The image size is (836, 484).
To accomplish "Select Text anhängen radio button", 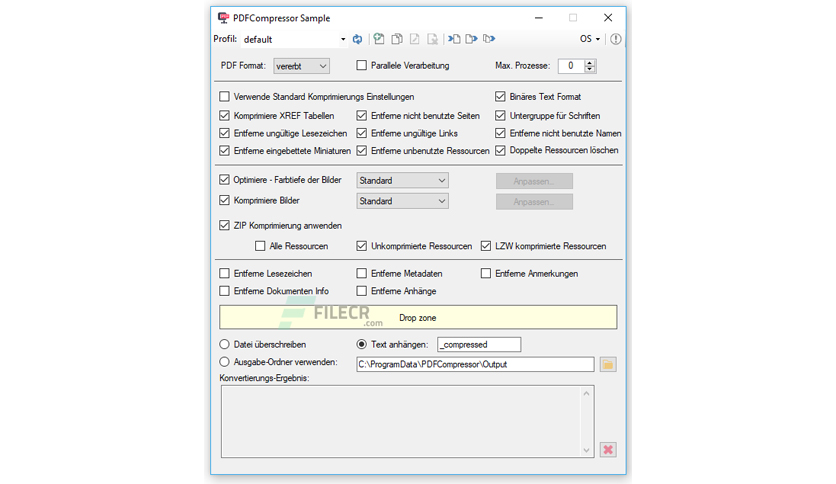I will [x=361, y=344].
